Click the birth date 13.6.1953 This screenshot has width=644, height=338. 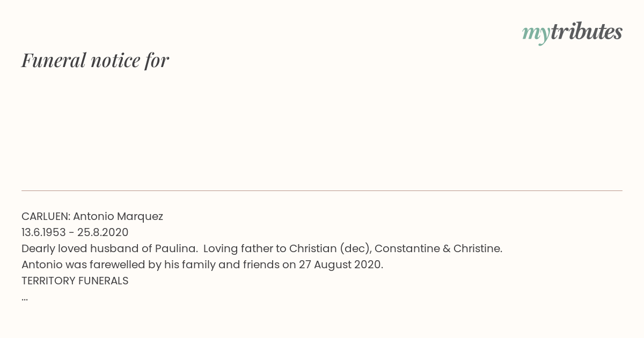click(x=43, y=232)
